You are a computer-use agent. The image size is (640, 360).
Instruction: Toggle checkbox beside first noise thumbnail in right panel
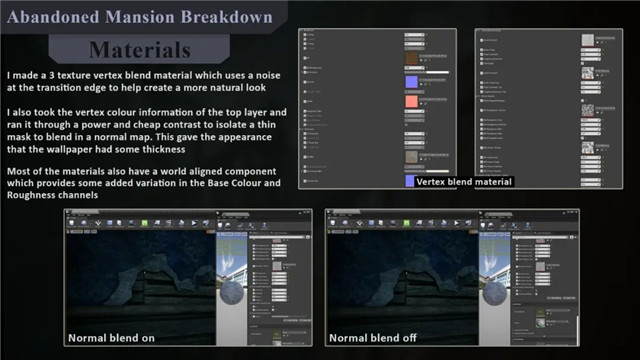point(481,73)
